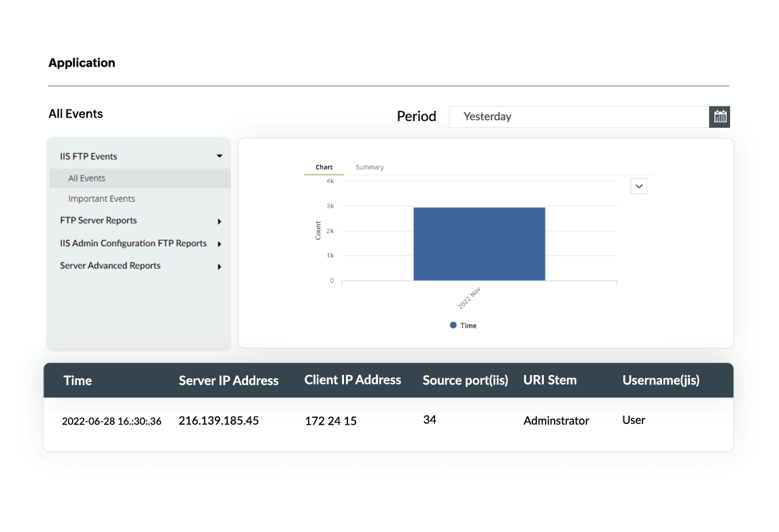This screenshot has width=779, height=532.
Task: Open the calendar date picker icon
Action: coord(720,117)
